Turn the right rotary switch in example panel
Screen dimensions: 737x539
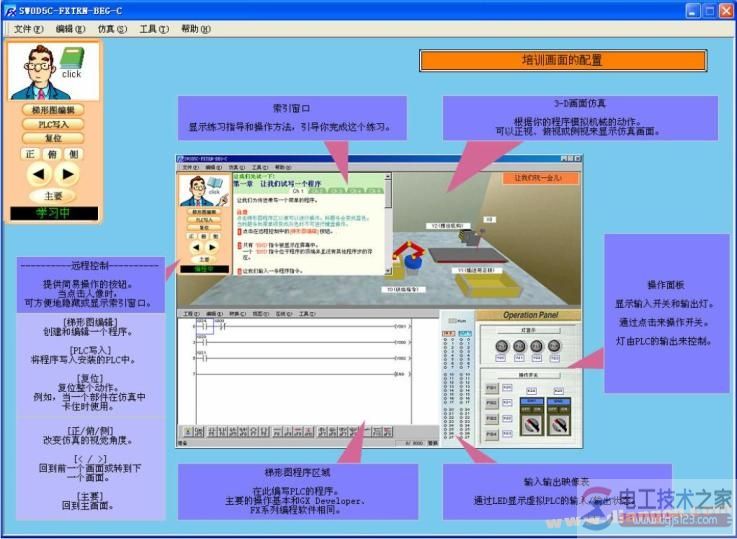(559, 425)
